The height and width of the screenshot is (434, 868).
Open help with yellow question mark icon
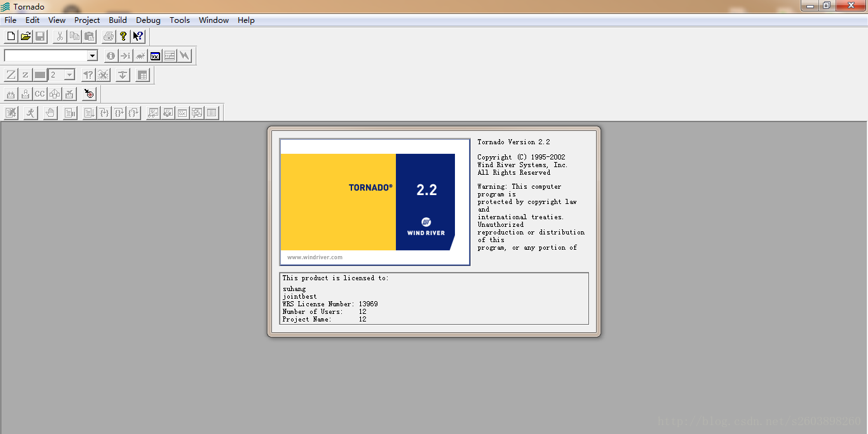(x=123, y=36)
